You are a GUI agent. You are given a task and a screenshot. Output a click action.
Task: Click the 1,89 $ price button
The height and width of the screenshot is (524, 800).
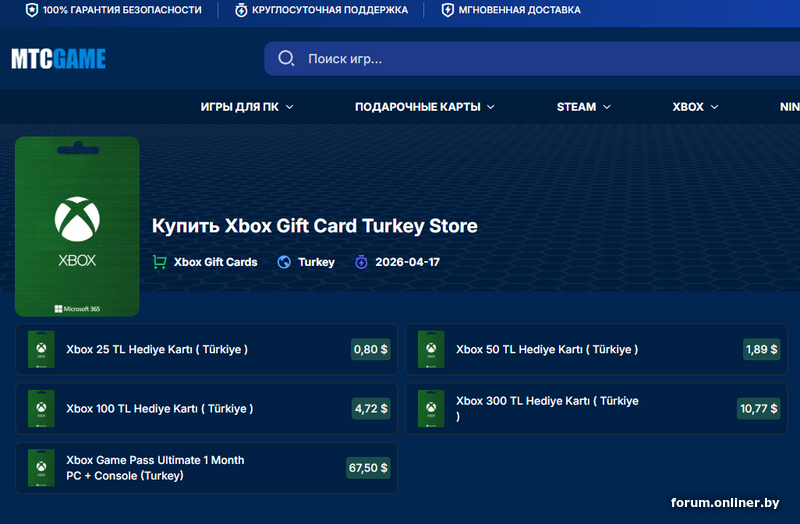click(761, 350)
